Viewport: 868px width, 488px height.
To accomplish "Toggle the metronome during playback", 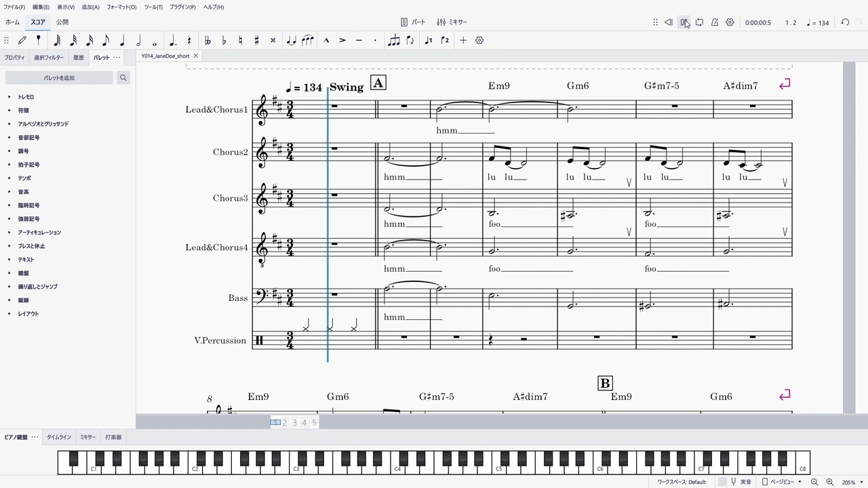I will (x=715, y=22).
